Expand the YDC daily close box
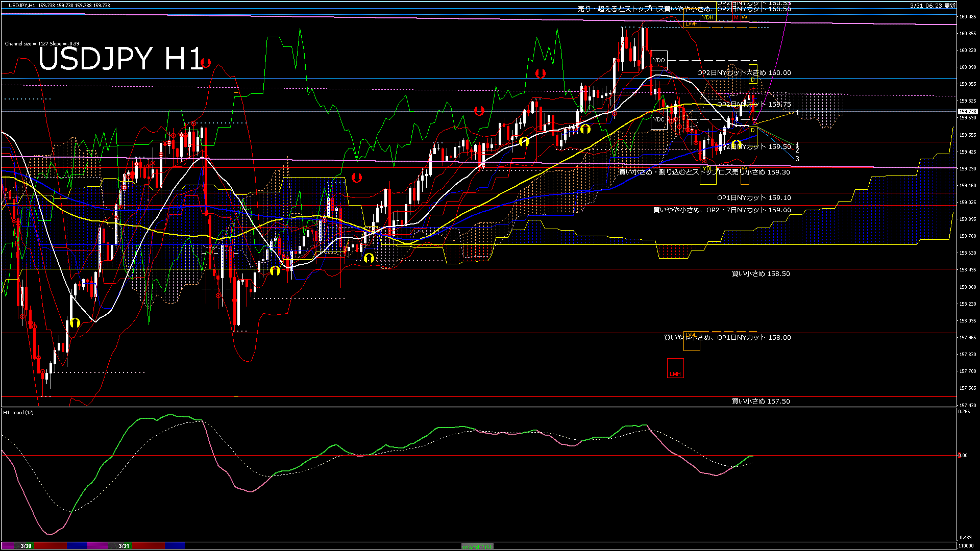Viewport: 980px width, 551px height. pos(659,119)
